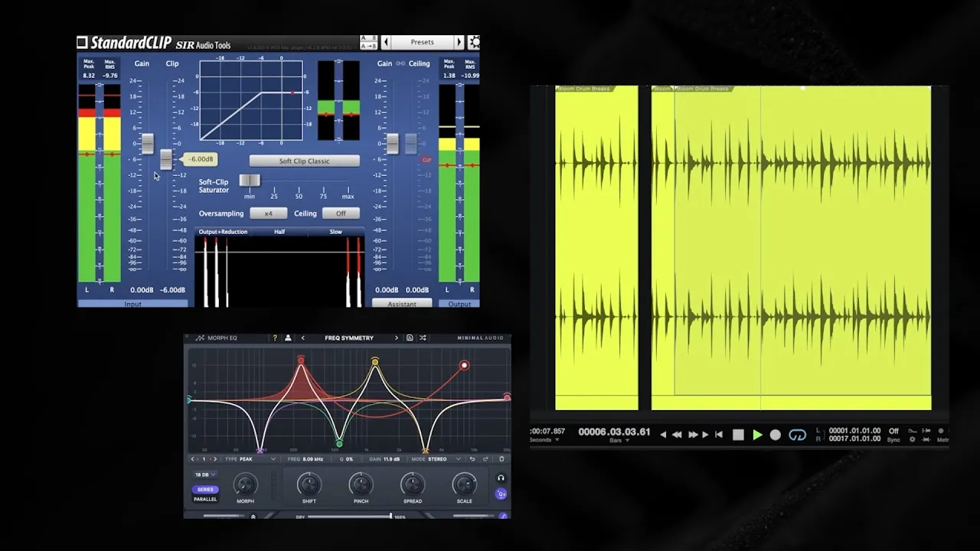Select next EQ band arrow
The image size is (980, 551).
(x=214, y=459)
